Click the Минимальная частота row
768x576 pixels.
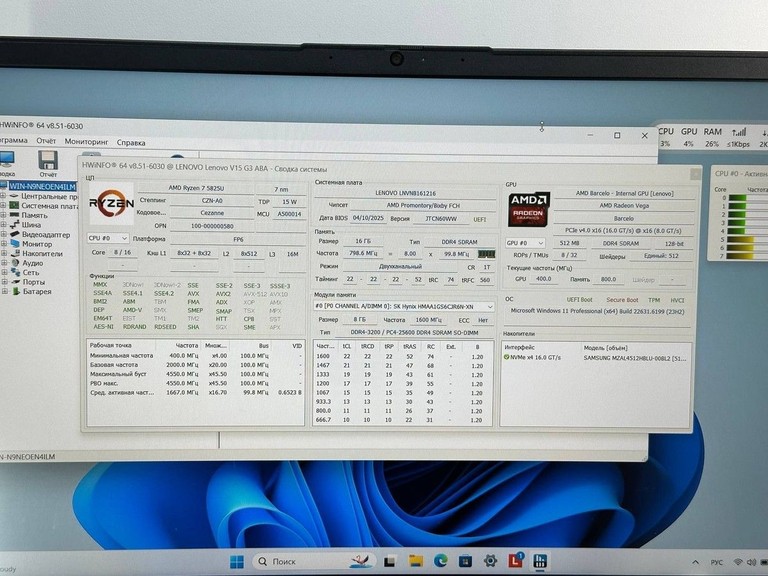[x=195, y=356]
